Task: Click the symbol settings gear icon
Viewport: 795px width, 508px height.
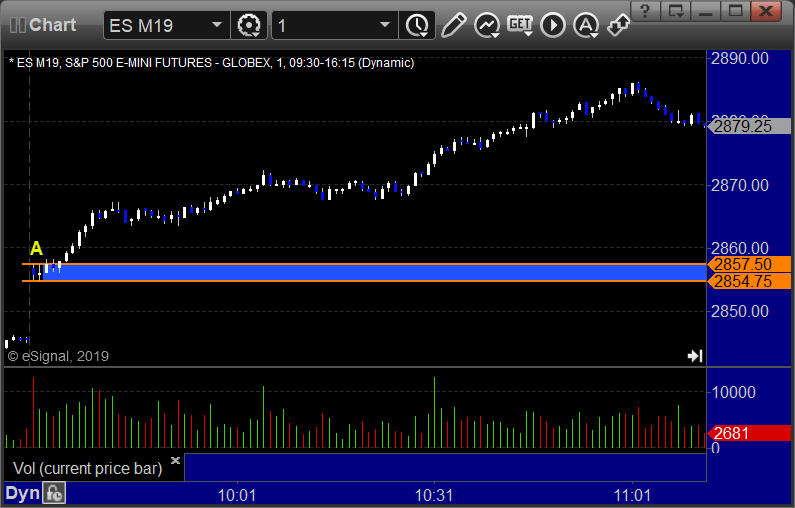Action: click(249, 25)
